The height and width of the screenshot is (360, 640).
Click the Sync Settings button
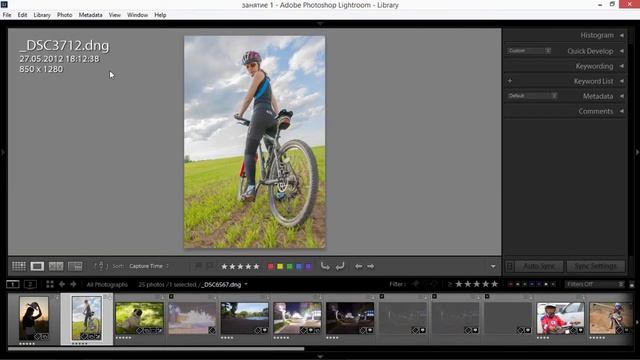[596, 266]
